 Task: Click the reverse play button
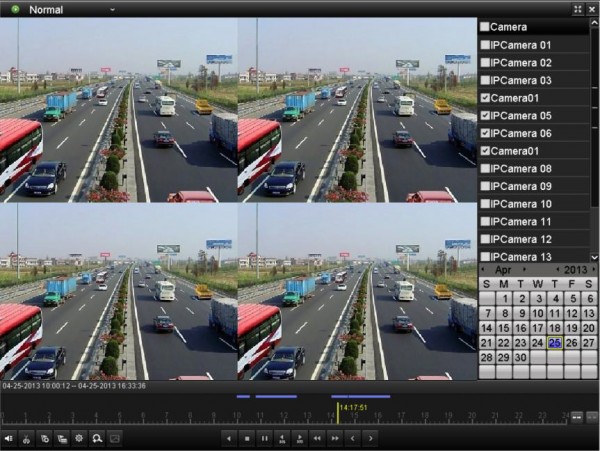pos(229,438)
